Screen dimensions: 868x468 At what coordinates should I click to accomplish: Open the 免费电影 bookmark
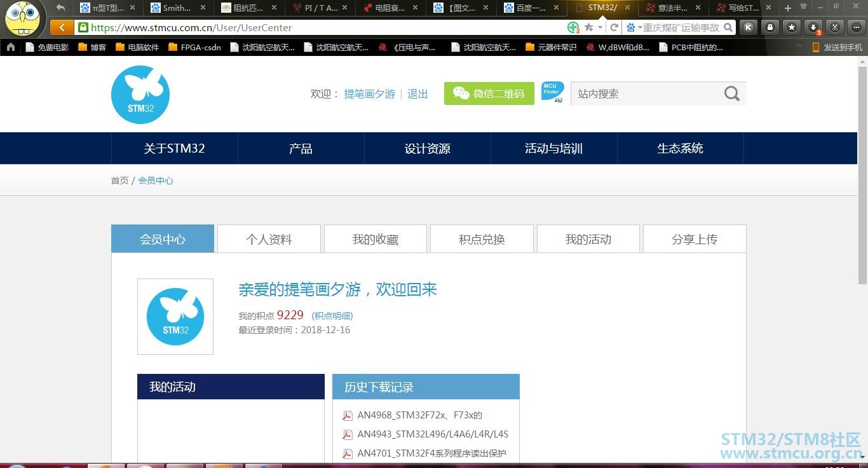(46, 47)
